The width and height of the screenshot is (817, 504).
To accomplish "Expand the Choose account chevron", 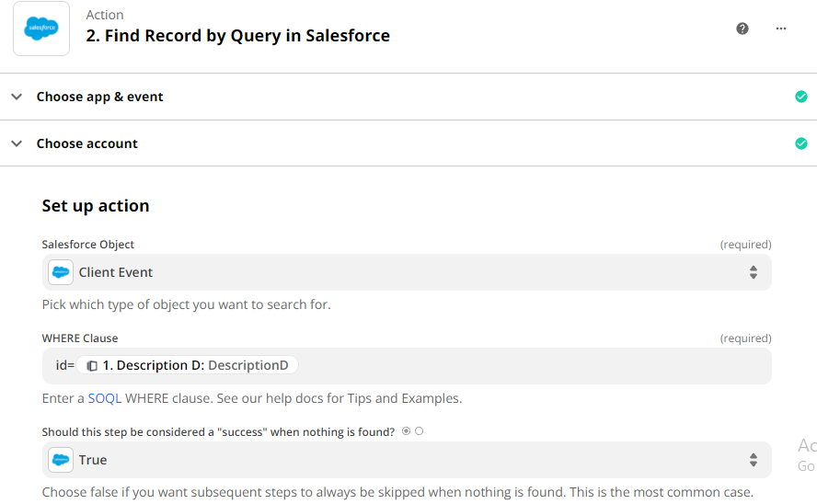I will [17, 143].
